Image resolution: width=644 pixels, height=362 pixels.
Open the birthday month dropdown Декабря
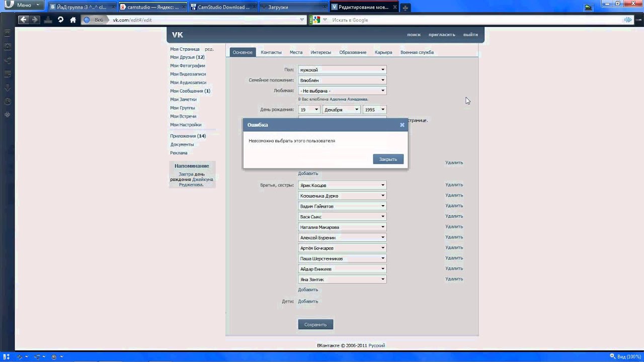[x=341, y=109]
